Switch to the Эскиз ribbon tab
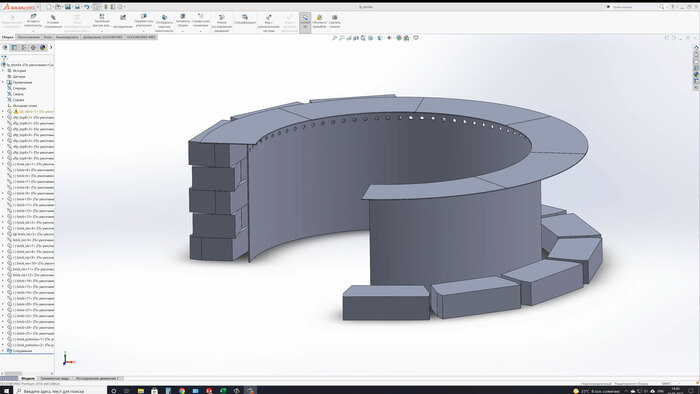700x394 pixels. [x=48, y=37]
